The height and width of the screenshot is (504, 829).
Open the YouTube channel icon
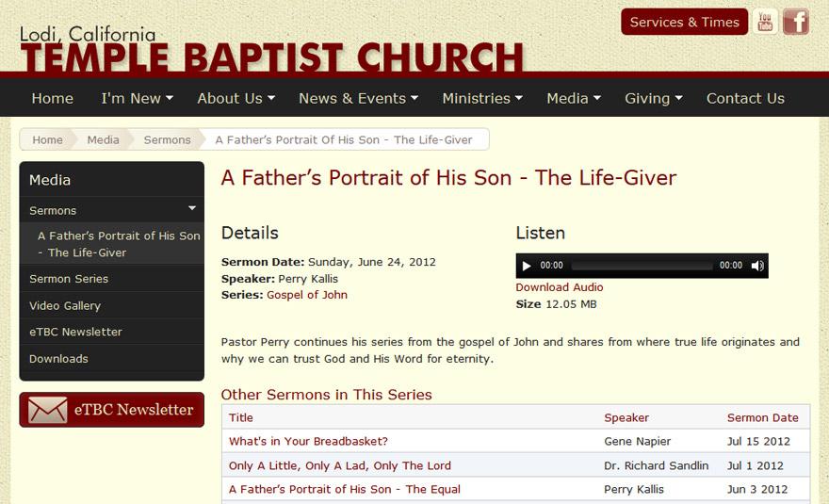(x=765, y=22)
